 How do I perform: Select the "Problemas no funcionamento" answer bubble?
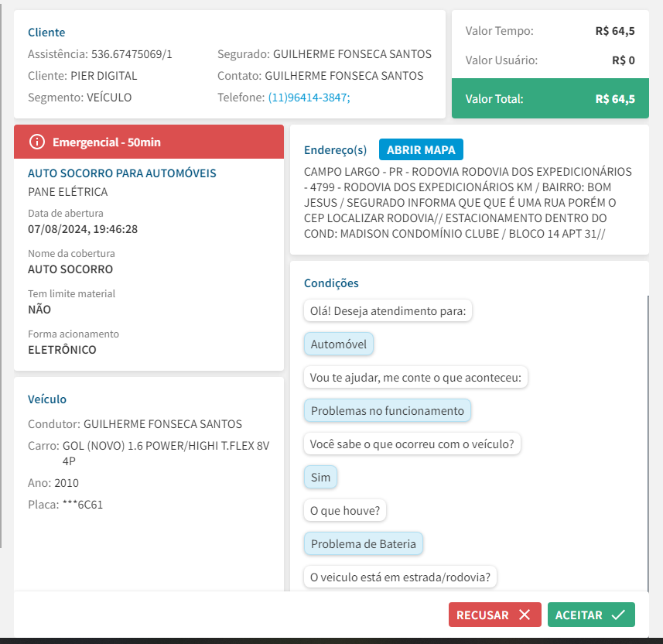pyautogui.click(x=387, y=411)
